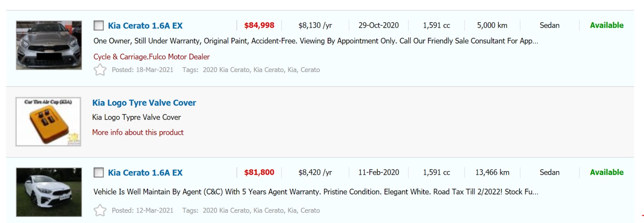
Task: Open the Kia Cerato 1.6A EX listing priced $84,998
Action: pos(145,26)
